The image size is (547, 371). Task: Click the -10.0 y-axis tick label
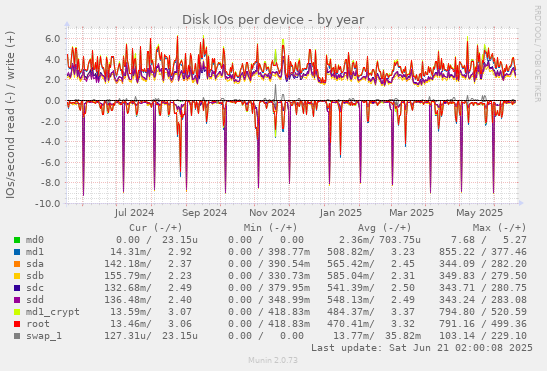pos(48,203)
